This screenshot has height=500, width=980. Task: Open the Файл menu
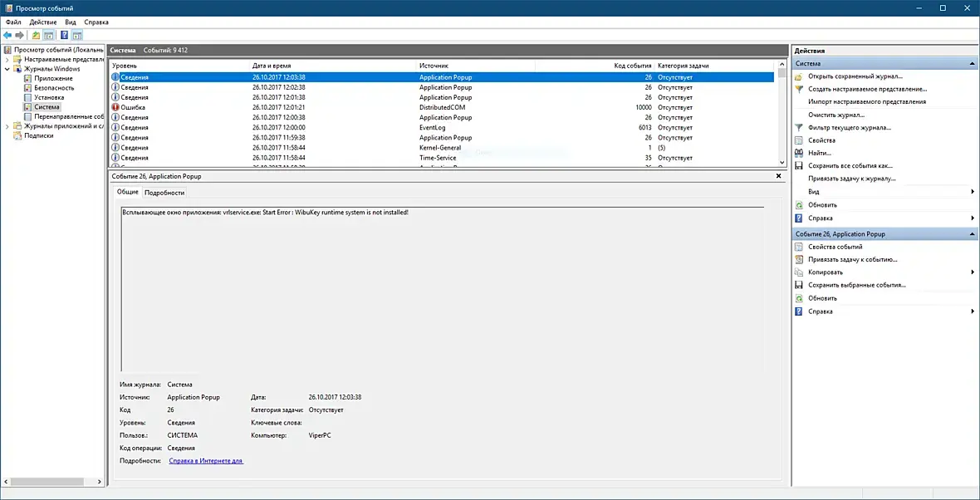[x=13, y=22]
